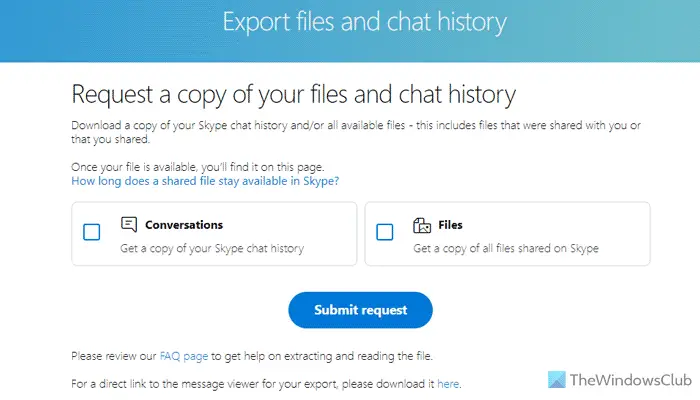Click the Conversations chat bubble icon

pos(129,224)
